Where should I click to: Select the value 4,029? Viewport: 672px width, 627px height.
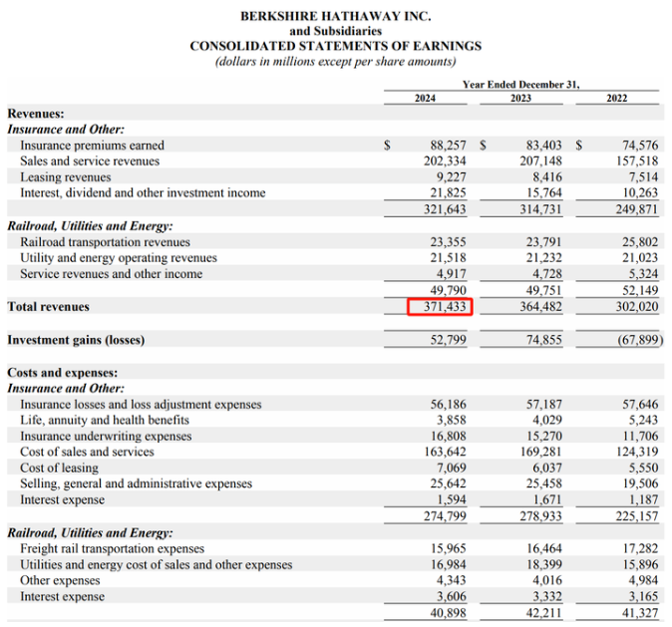point(547,420)
